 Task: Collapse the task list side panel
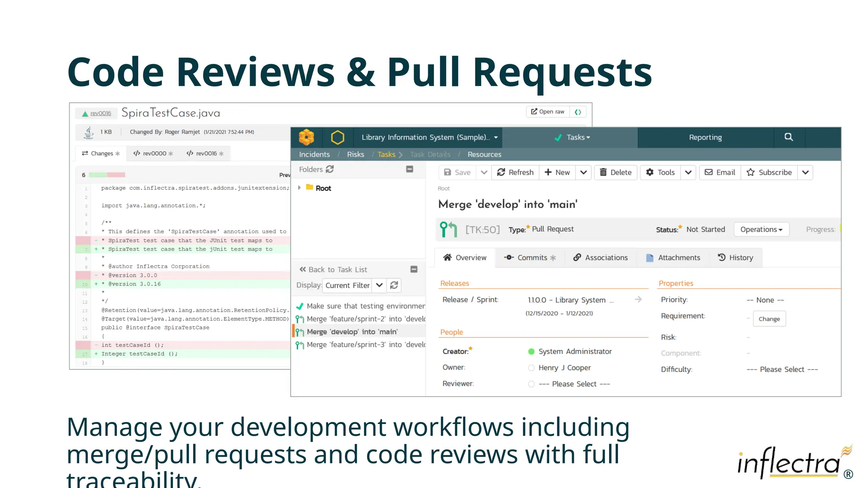coord(414,269)
